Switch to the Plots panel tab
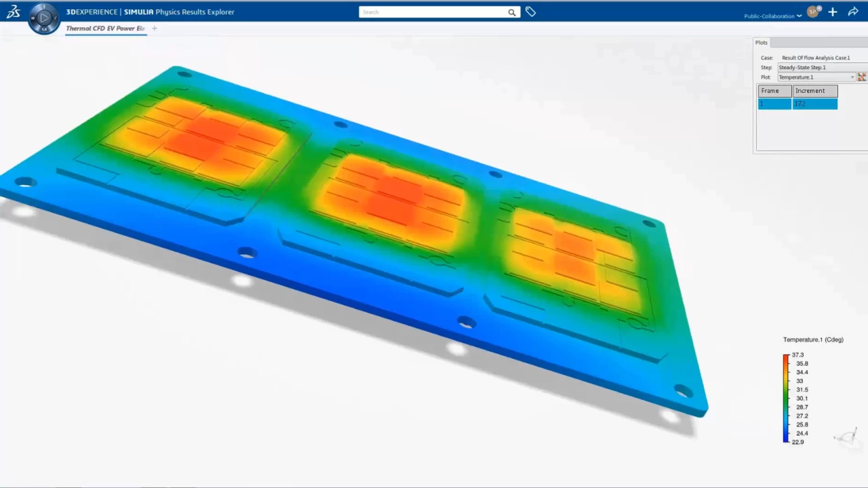868x488 pixels. (x=762, y=43)
